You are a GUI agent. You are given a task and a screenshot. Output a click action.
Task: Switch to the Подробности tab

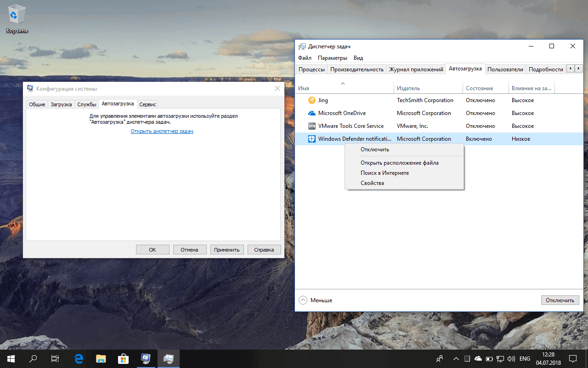point(546,69)
